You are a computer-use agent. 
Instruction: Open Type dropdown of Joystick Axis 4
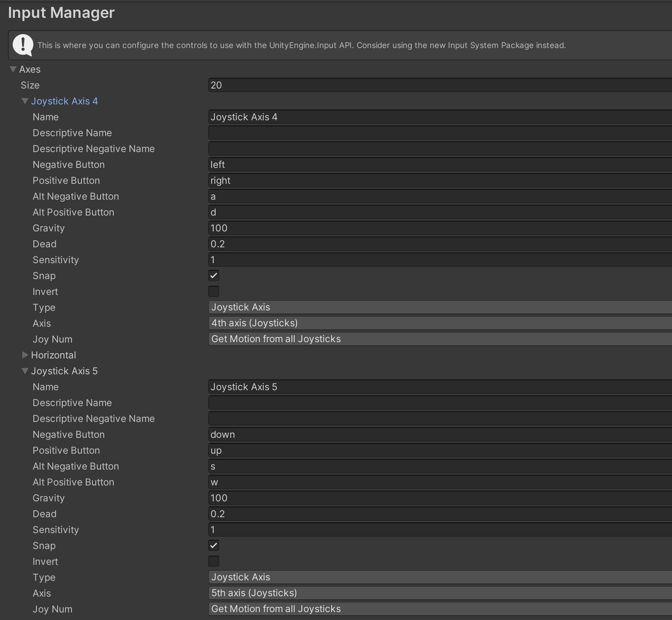pos(440,307)
